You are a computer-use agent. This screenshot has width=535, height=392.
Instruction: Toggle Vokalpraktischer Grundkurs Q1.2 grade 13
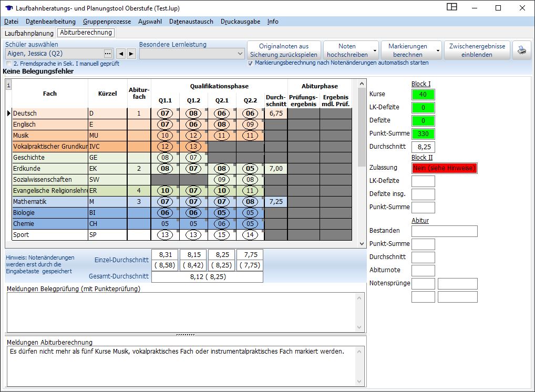point(193,147)
